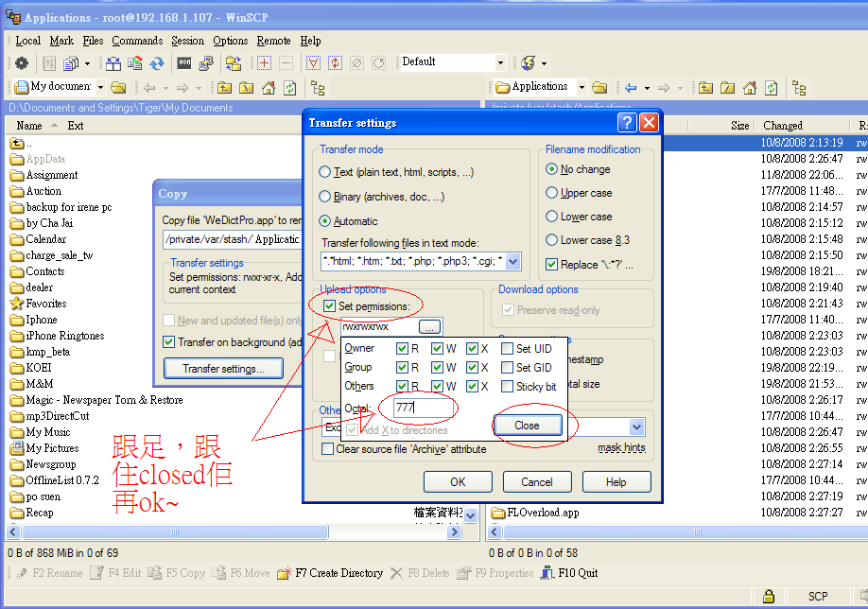Click the red plus Select Files icon

pos(264,63)
